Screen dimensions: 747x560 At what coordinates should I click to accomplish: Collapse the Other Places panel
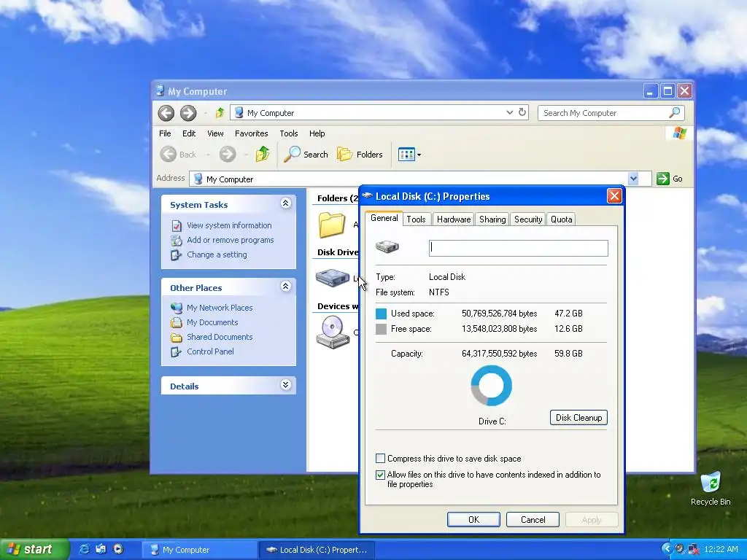point(285,286)
